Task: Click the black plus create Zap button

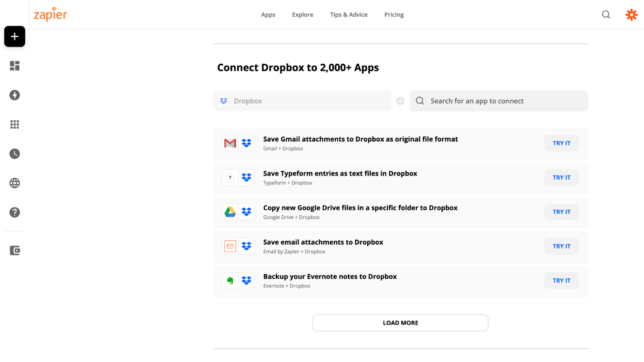Action: click(x=15, y=36)
